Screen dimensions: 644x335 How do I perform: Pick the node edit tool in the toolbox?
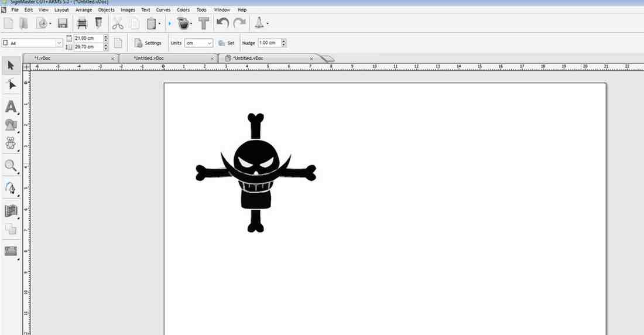click(11, 84)
